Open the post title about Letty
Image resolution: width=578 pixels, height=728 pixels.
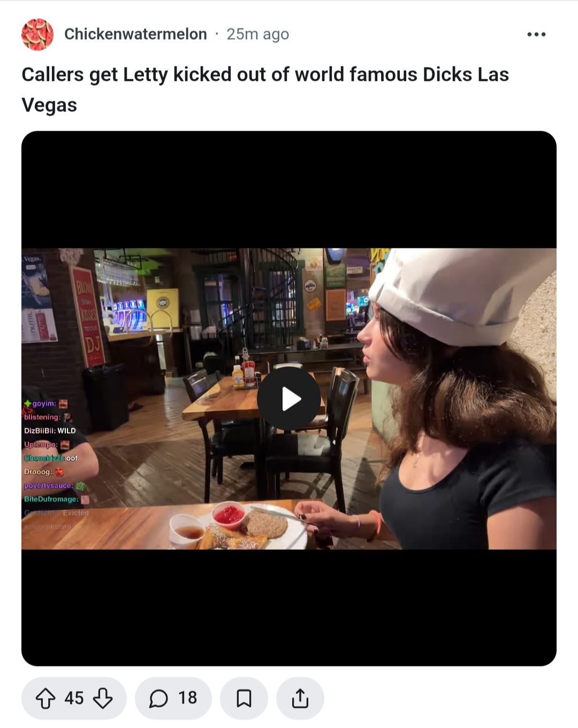pos(265,89)
